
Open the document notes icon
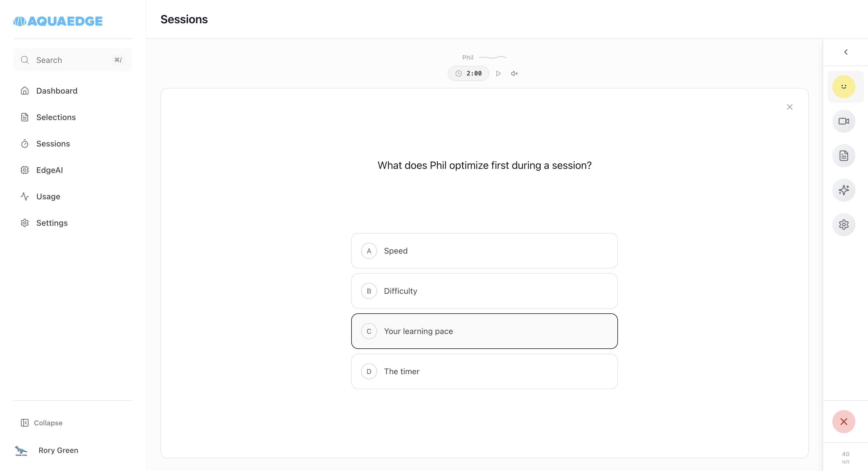[843, 156]
